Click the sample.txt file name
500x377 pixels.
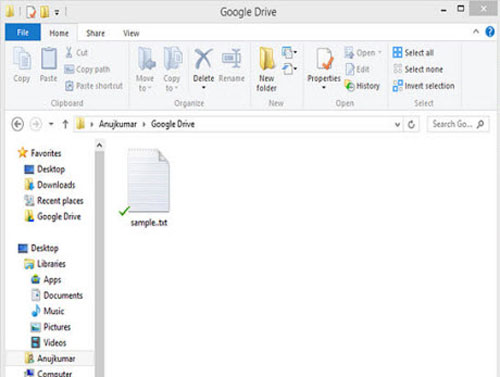coord(149,222)
